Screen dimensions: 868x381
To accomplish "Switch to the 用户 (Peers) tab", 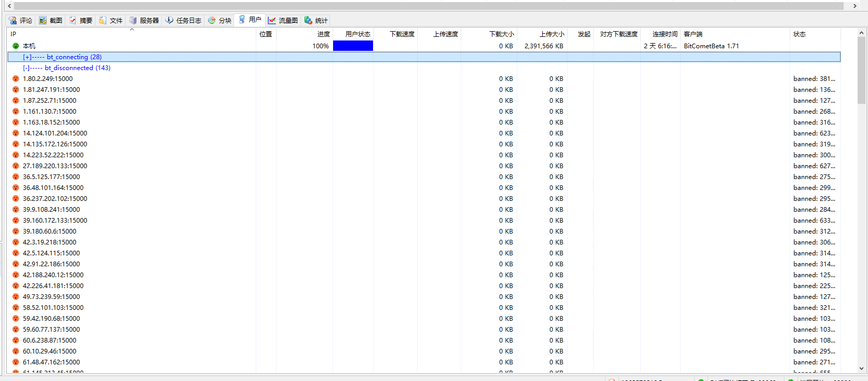I will [250, 20].
